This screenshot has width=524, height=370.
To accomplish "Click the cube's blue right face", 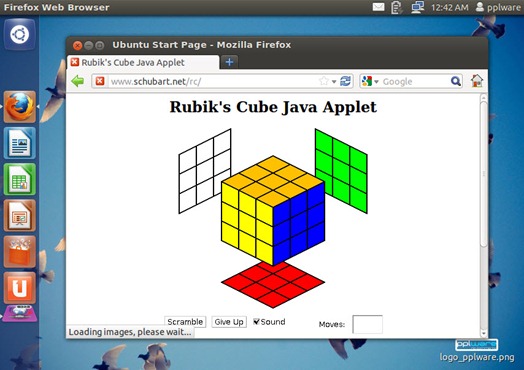I will (299, 224).
